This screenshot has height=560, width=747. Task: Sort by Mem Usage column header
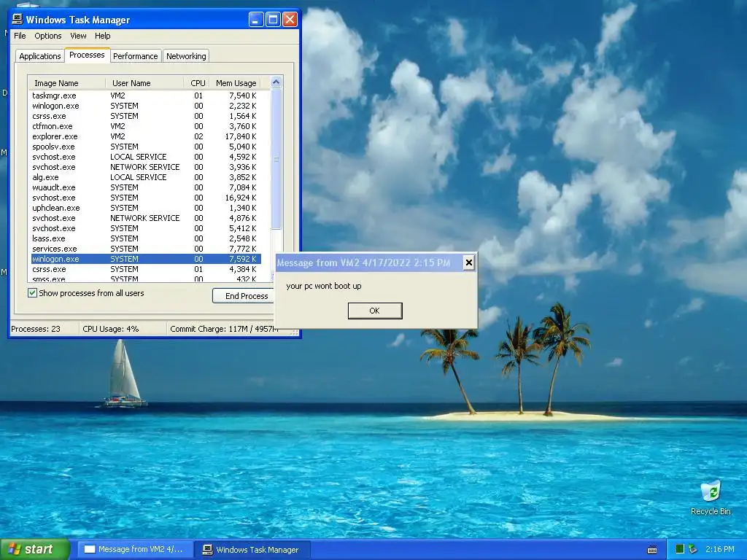click(x=236, y=83)
